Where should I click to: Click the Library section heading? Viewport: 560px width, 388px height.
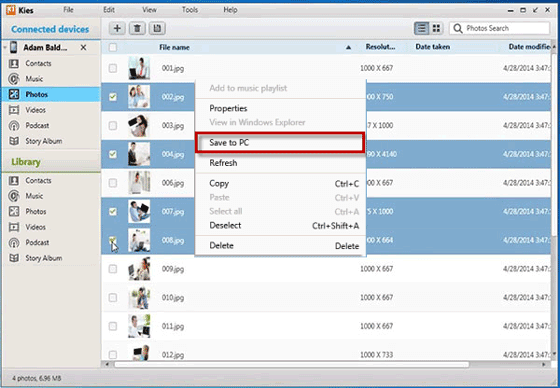[x=26, y=162]
